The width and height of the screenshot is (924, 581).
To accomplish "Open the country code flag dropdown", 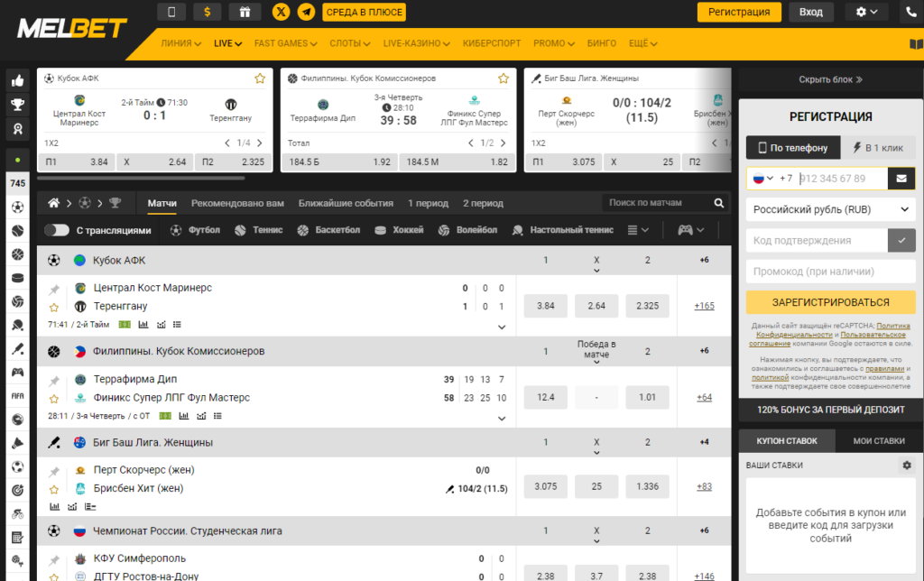I will click(762, 179).
